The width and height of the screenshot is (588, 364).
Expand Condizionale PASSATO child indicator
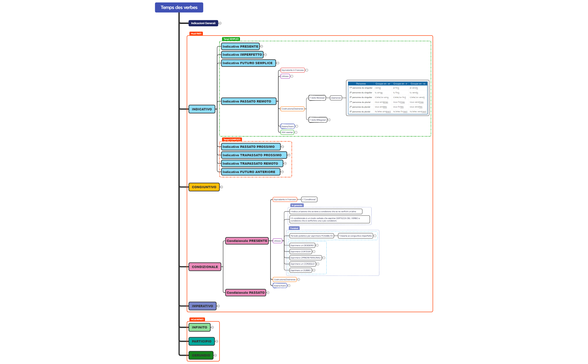click(x=268, y=293)
